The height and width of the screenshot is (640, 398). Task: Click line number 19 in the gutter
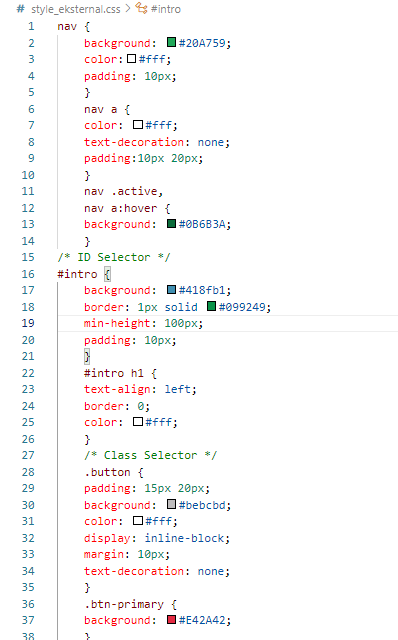coord(28,323)
